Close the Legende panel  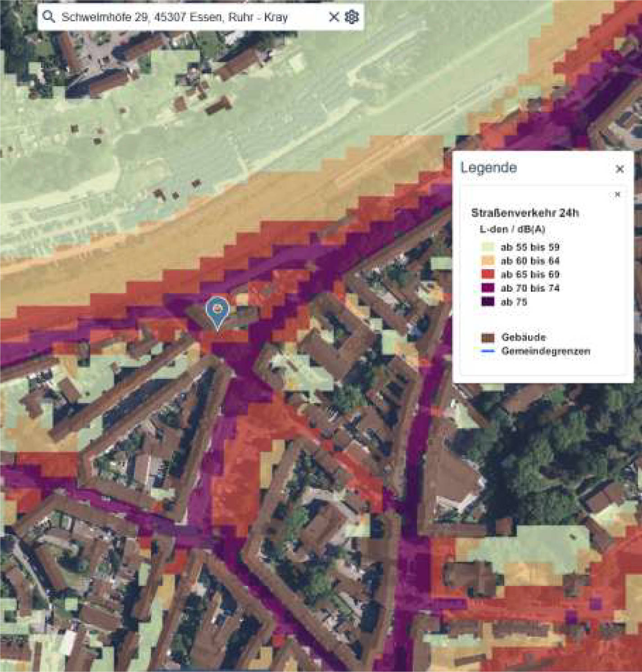(x=619, y=169)
